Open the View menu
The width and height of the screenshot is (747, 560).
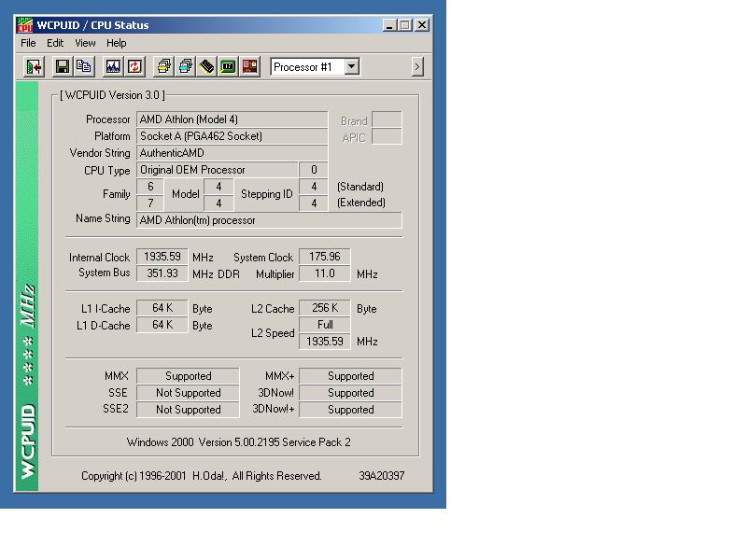click(x=85, y=43)
